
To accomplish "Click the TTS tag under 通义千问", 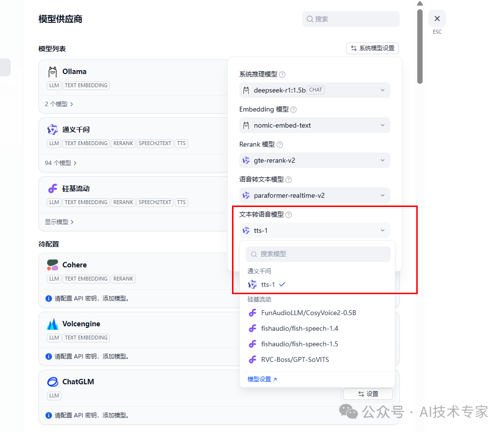I will 181,143.
